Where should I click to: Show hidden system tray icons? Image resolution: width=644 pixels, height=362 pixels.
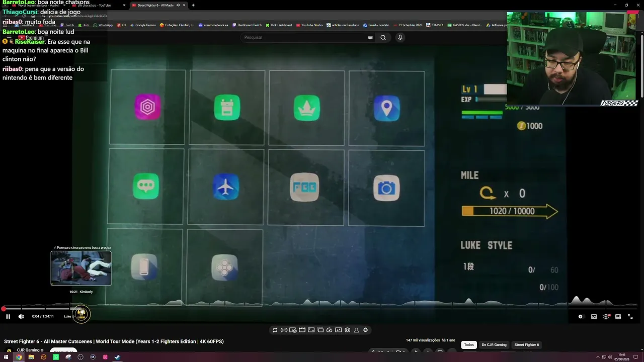[x=598, y=357]
